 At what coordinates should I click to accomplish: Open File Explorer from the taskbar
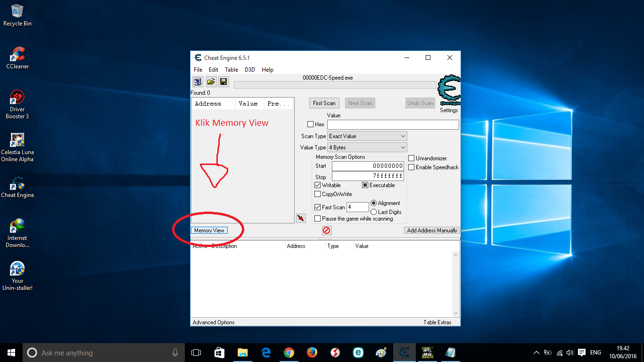point(242,353)
